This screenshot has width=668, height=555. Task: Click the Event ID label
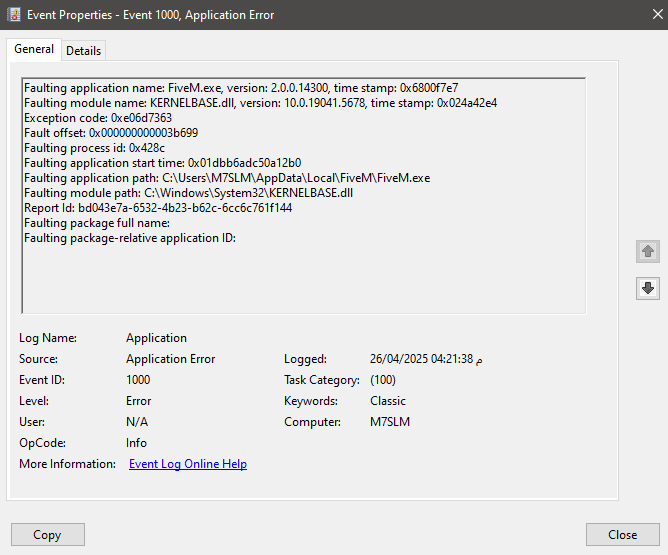point(42,380)
